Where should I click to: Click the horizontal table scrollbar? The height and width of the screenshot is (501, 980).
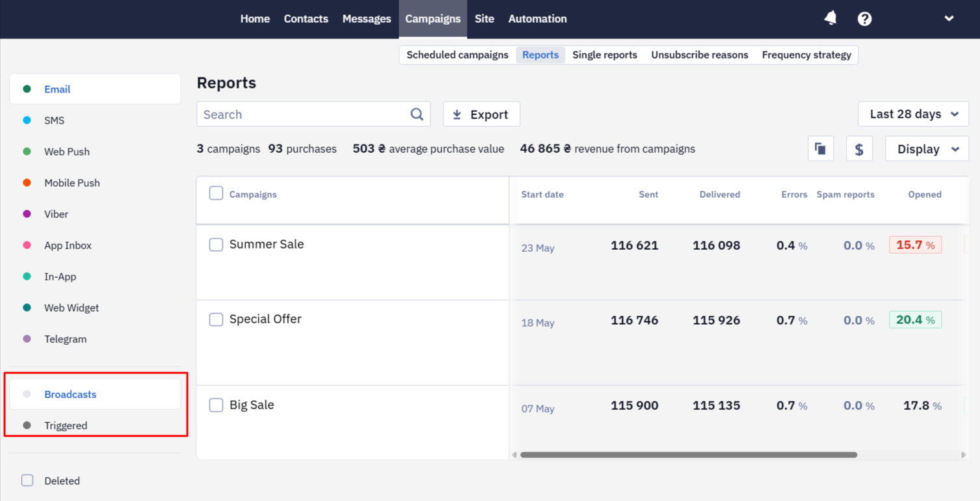(689, 455)
